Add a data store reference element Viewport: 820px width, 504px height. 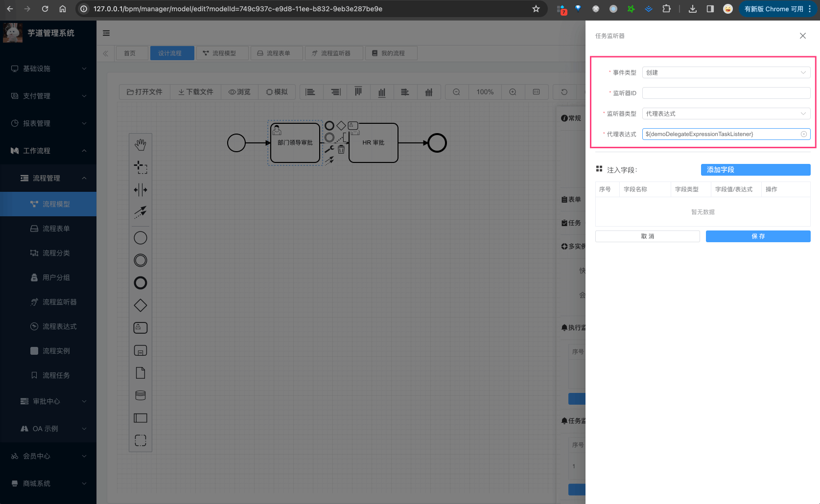141,395
